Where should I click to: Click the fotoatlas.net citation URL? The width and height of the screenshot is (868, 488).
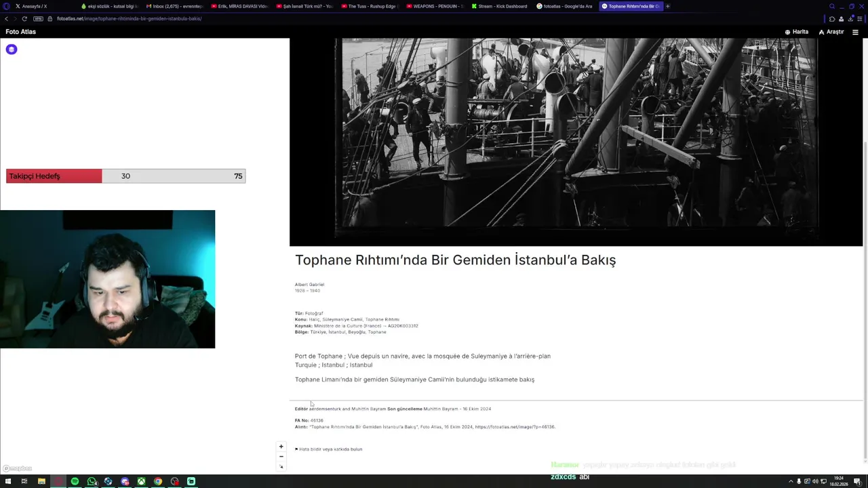click(515, 427)
